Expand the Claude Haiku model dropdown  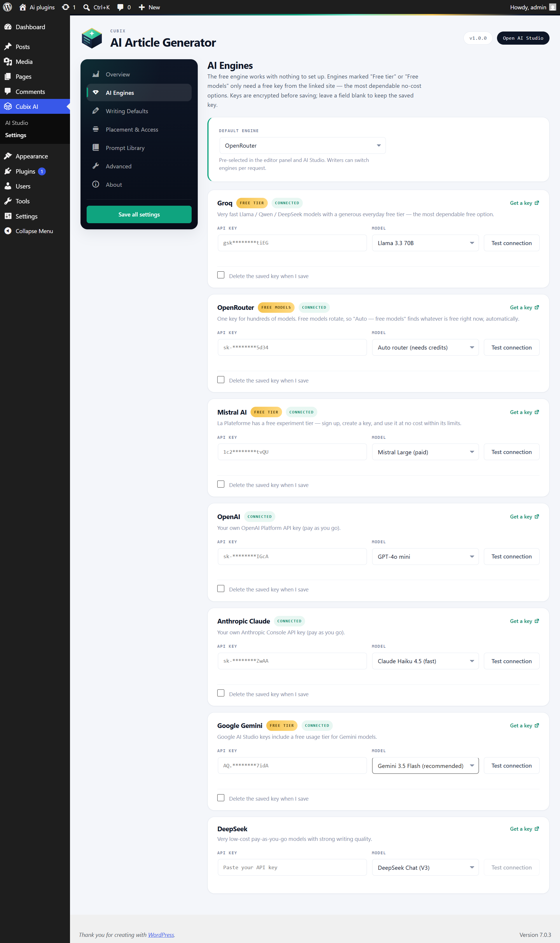[x=425, y=661]
